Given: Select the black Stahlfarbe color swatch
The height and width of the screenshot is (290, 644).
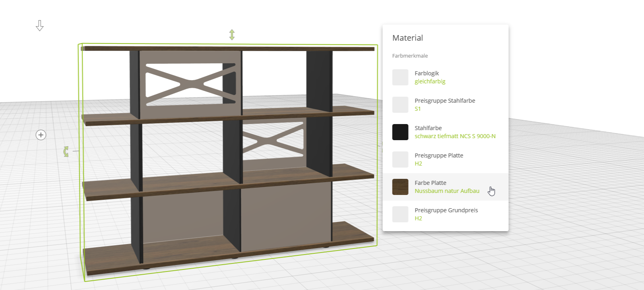Looking at the screenshot, I should coord(400,132).
